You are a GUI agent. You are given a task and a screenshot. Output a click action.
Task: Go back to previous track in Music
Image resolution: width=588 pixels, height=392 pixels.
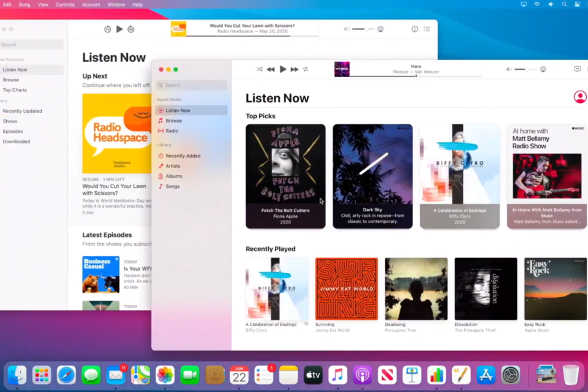coord(271,69)
